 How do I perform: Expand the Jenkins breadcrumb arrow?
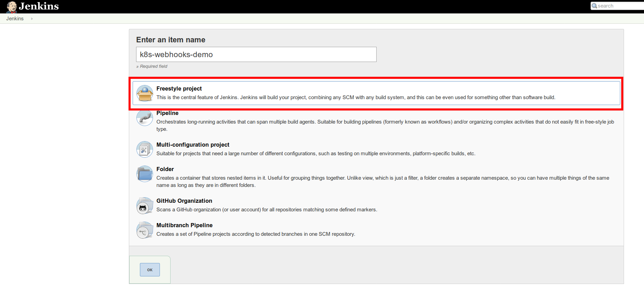32,19
